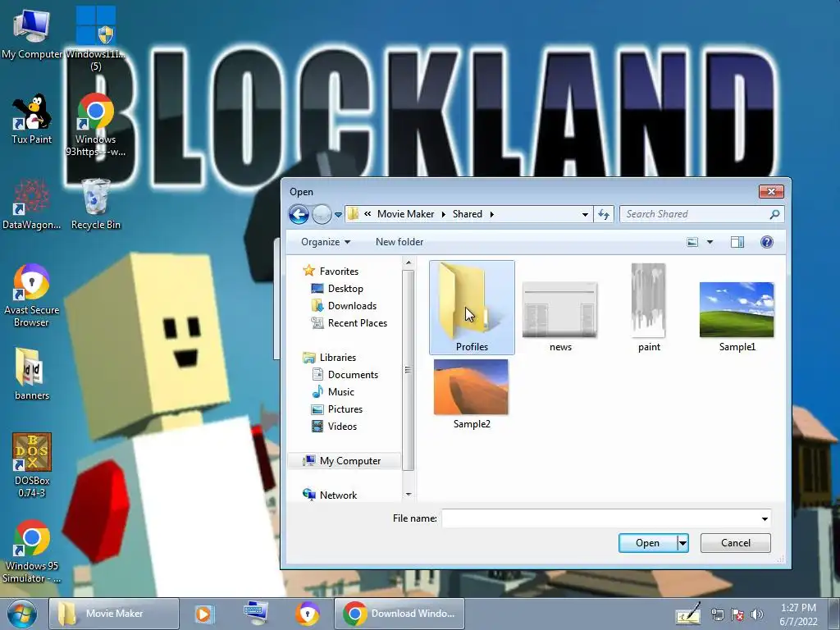Click the Open button
Screen dimensions: 840x630
click(648, 543)
